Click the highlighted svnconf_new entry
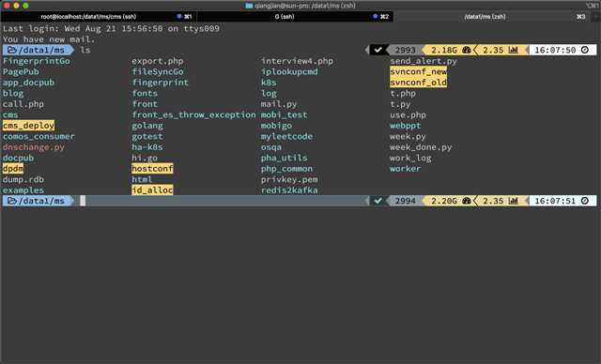601x364 pixels. click(x=419, y=71)
